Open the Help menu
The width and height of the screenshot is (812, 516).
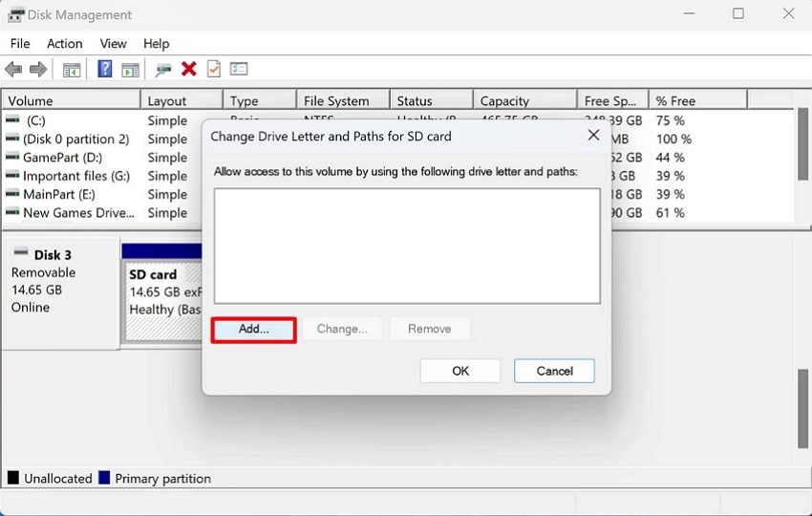(157, 44)
